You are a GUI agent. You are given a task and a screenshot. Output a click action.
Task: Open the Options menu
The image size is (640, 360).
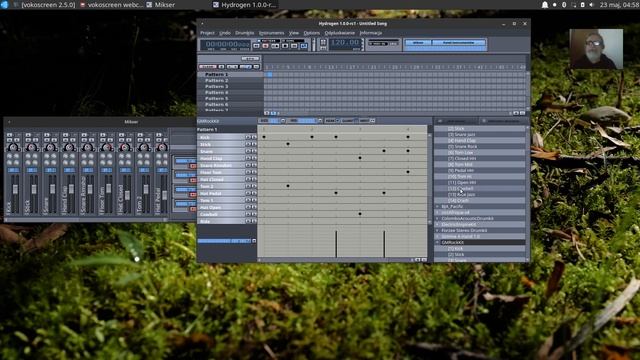311,33
